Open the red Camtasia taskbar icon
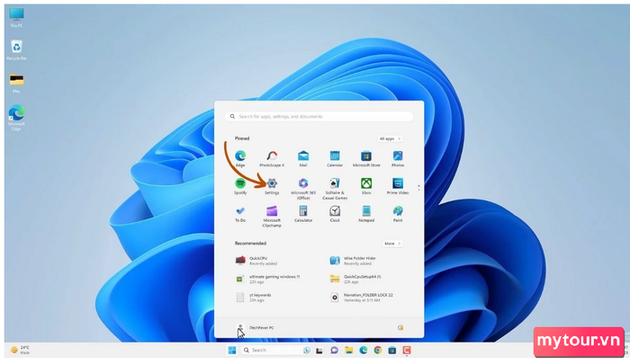 [x=407, y=351]
